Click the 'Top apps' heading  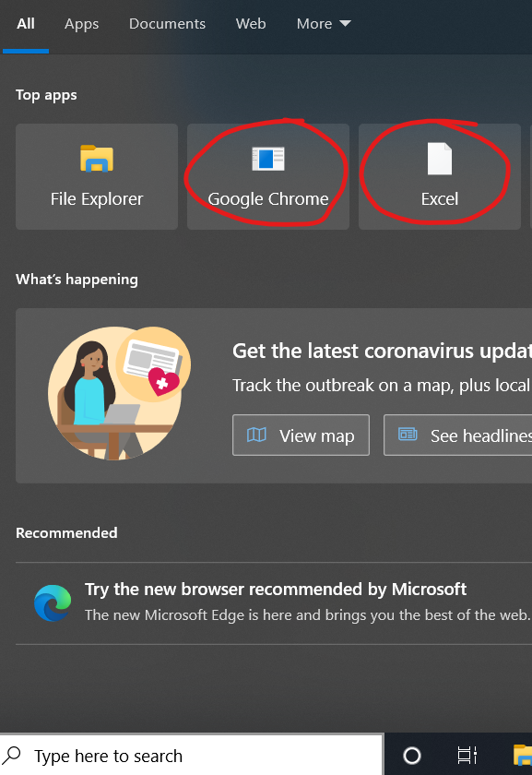46,95
